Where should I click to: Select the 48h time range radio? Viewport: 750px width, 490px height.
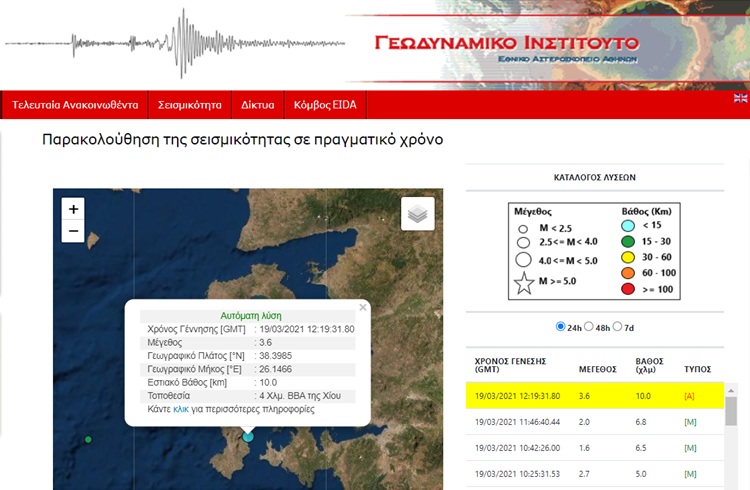[x=588, y=327]
